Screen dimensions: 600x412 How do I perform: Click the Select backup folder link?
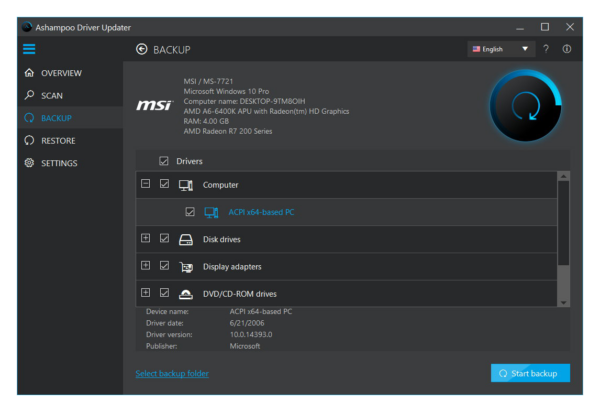pyautogui.click(x=172, y=373)
